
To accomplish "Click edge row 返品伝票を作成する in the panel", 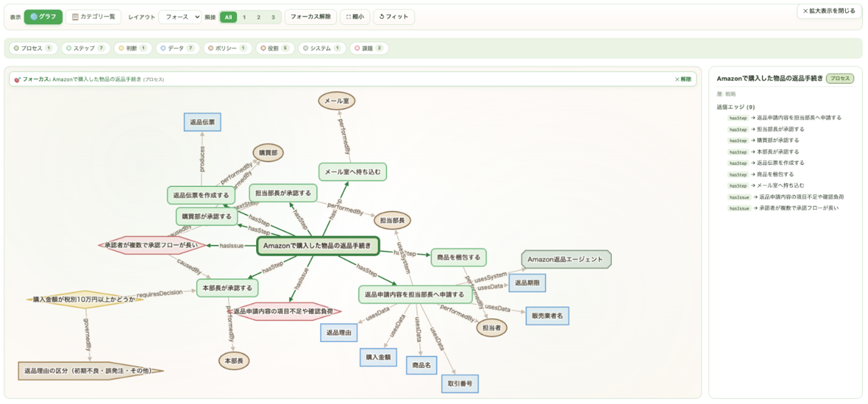I will tap(767, 163).
